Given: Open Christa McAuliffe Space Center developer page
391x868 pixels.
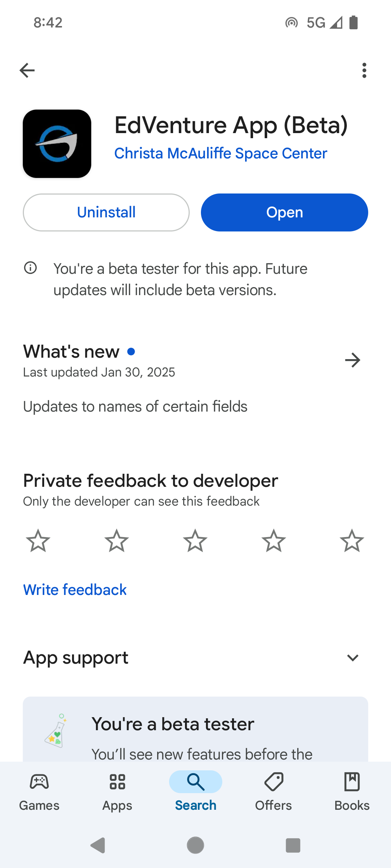Looking at the screenshot, I should pos(220,153).
